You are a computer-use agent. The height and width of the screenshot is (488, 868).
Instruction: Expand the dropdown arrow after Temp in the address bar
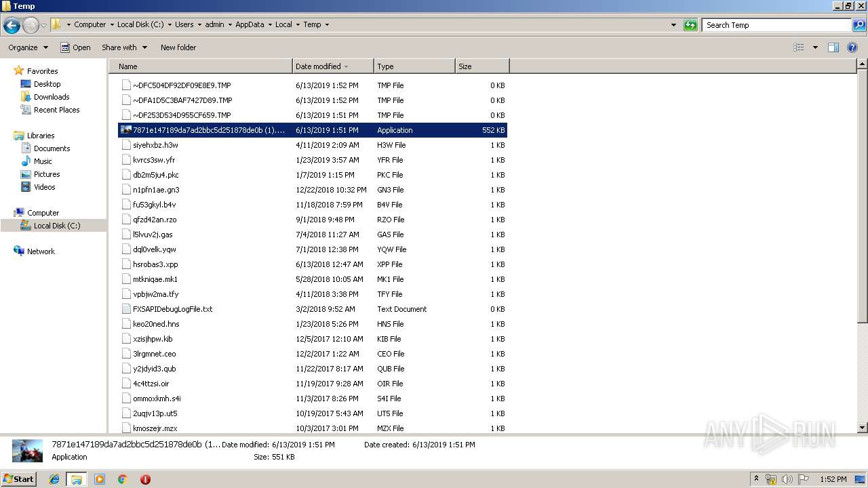click(x=327, y=24)
